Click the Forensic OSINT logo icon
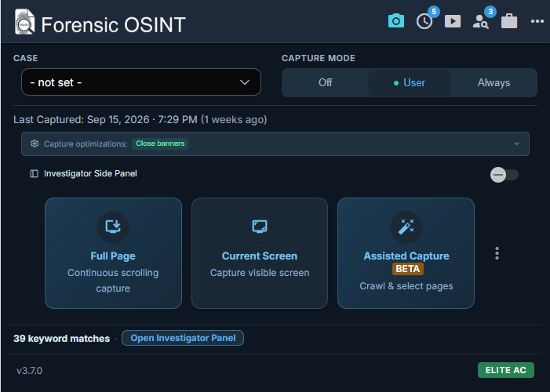The height and width of the screenshot is (392, 550). (x=24, y=22)
